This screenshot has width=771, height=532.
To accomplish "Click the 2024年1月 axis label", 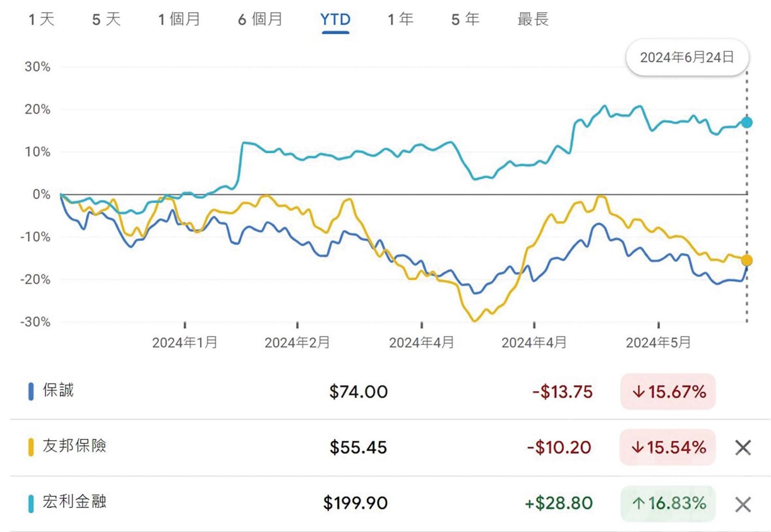I will (x=185, y=343).
